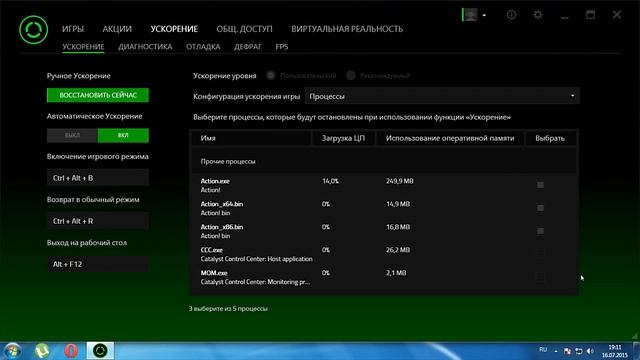Expand the arrow next to the avatar

(x=484, y=15)
